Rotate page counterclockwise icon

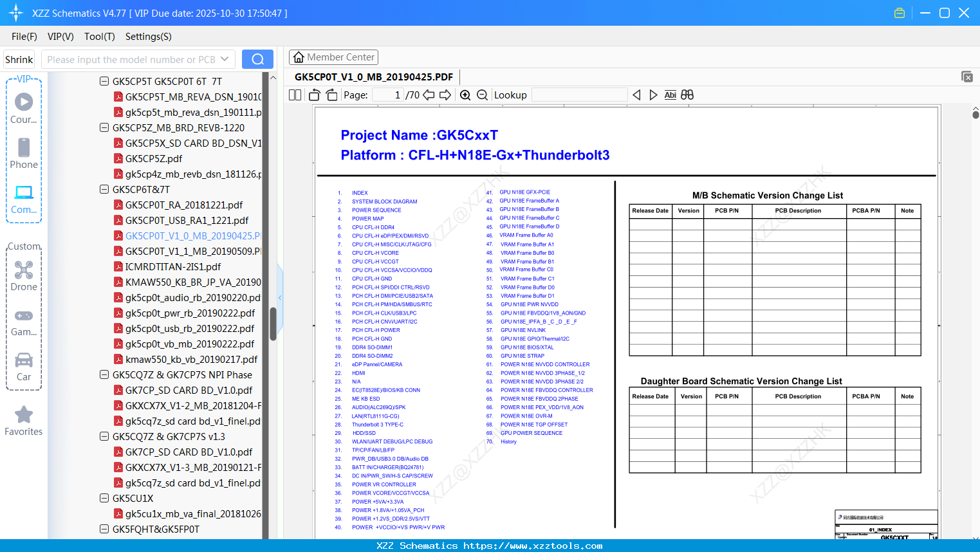315,95
